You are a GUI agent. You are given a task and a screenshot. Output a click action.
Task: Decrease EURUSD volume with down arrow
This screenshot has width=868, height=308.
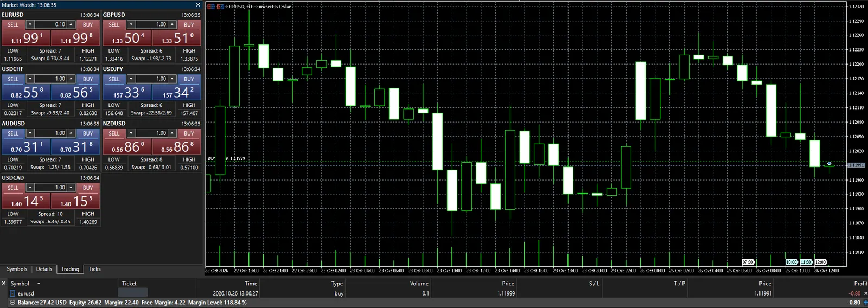[x=30, y=25]
